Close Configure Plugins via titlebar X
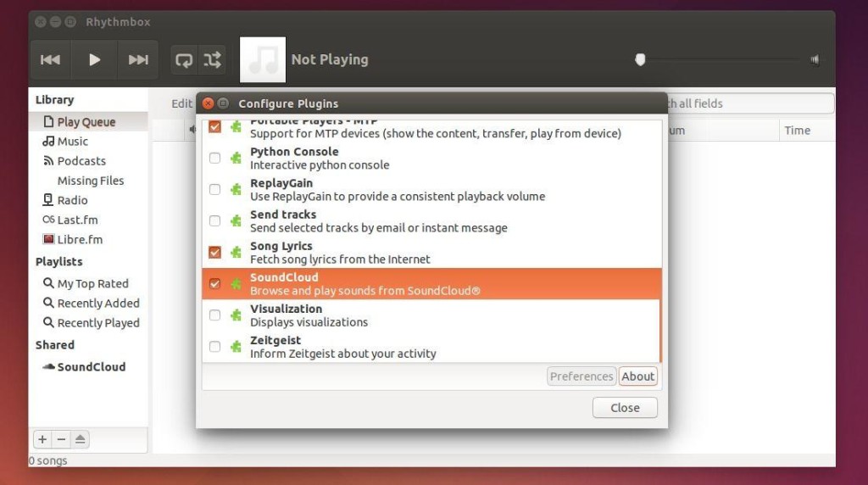 (x=208, y=103)
